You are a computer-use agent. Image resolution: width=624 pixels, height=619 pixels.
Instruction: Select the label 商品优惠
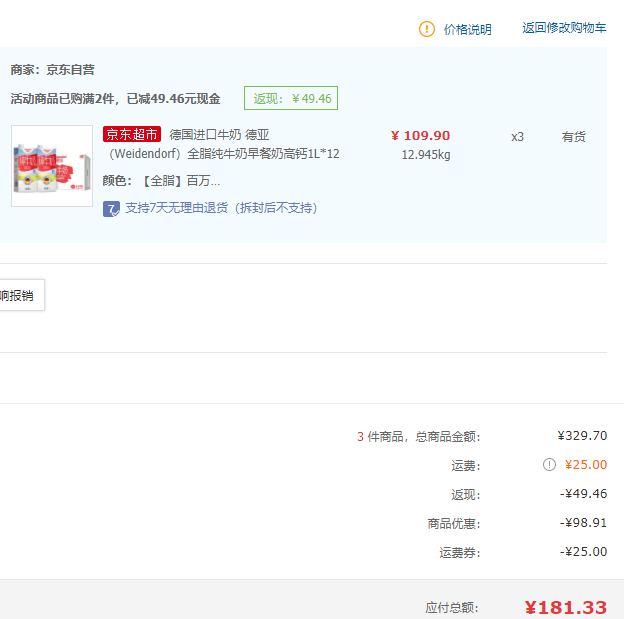click(454, 523)
